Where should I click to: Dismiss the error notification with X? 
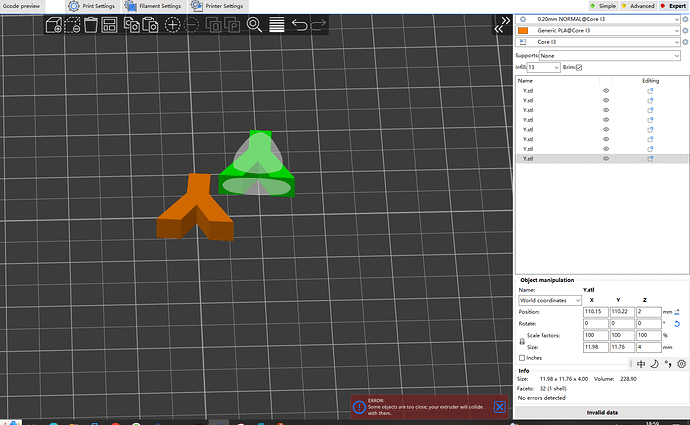[x=499, y=407]
